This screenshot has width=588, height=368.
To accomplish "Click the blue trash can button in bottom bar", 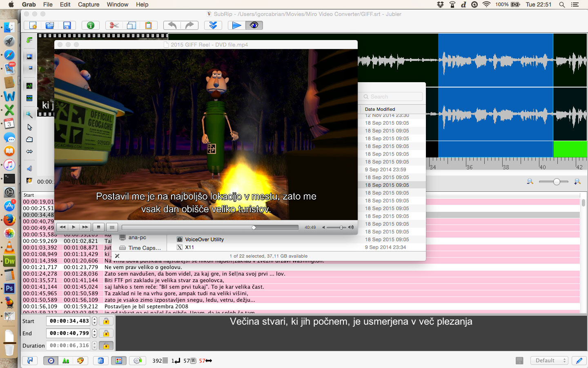I will click(100, 361).
